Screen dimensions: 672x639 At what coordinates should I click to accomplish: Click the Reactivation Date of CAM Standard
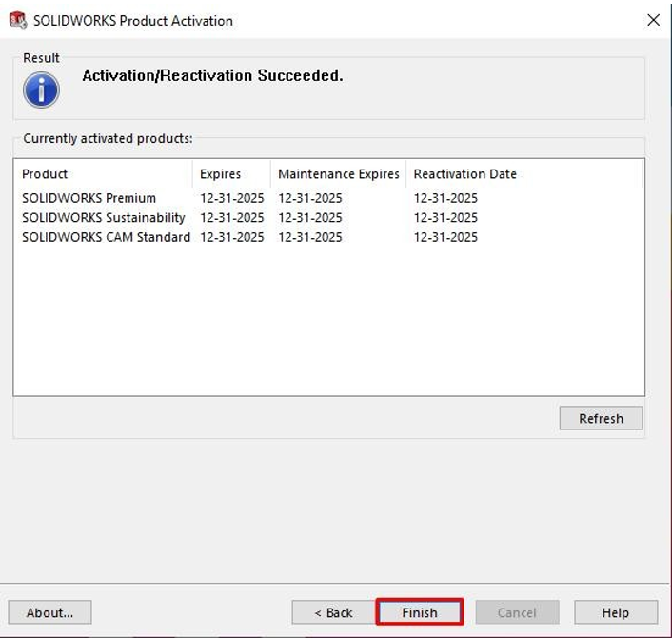pos(445,237)
